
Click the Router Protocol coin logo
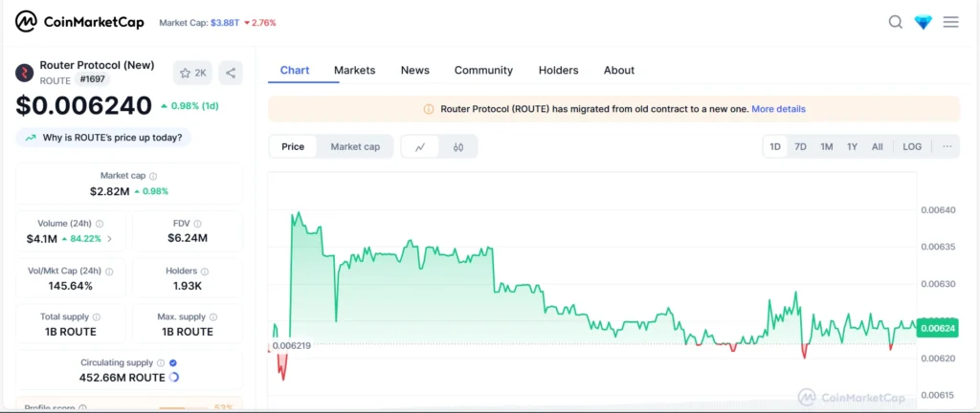tap(24, 73)
